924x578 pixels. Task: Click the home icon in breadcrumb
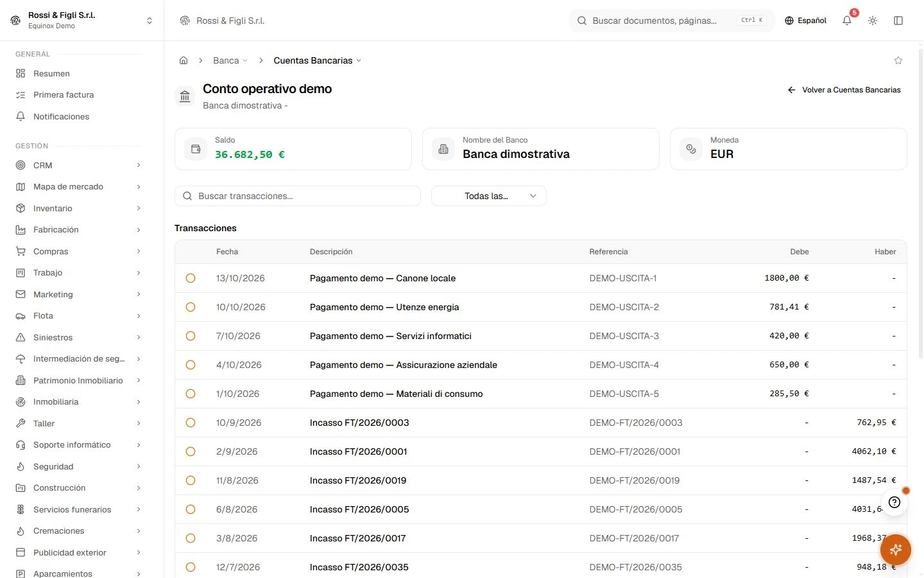(184, 60)
